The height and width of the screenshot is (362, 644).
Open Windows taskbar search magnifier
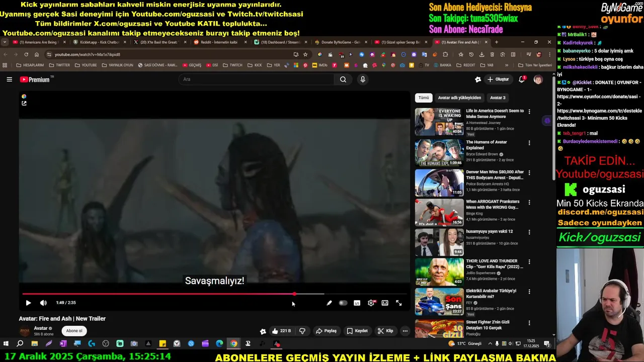(x=20, y=344)
